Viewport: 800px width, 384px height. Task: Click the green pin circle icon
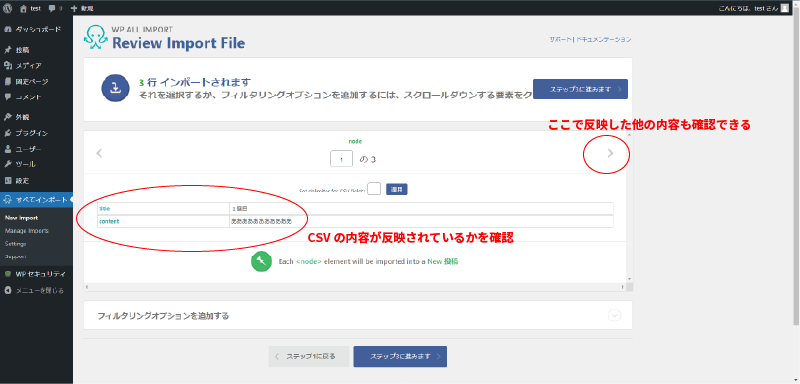coord(261,261)
